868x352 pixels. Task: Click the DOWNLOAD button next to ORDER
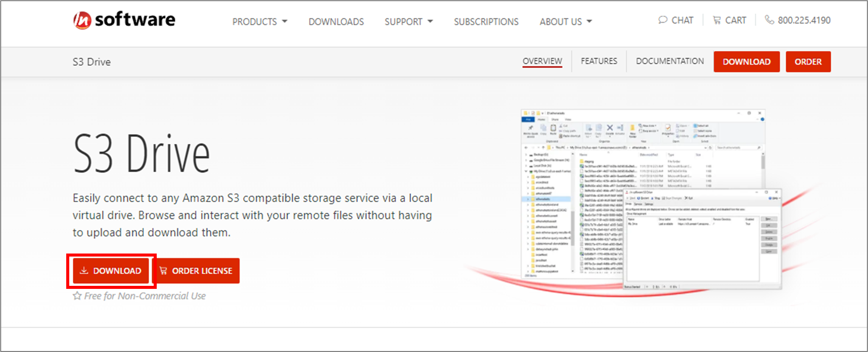tap(747, 62)
